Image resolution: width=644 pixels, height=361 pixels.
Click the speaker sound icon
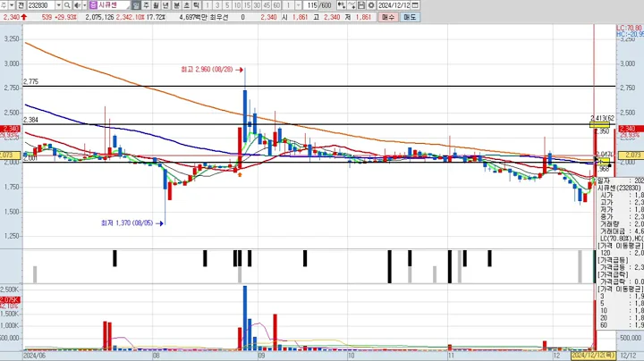click(x=77, y=5)
